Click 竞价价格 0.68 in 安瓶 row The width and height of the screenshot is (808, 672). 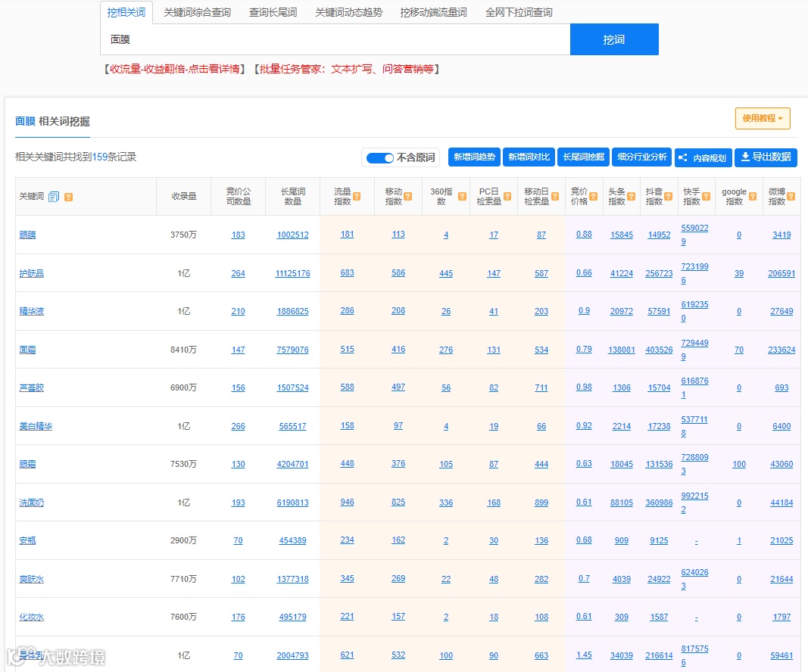584,540
